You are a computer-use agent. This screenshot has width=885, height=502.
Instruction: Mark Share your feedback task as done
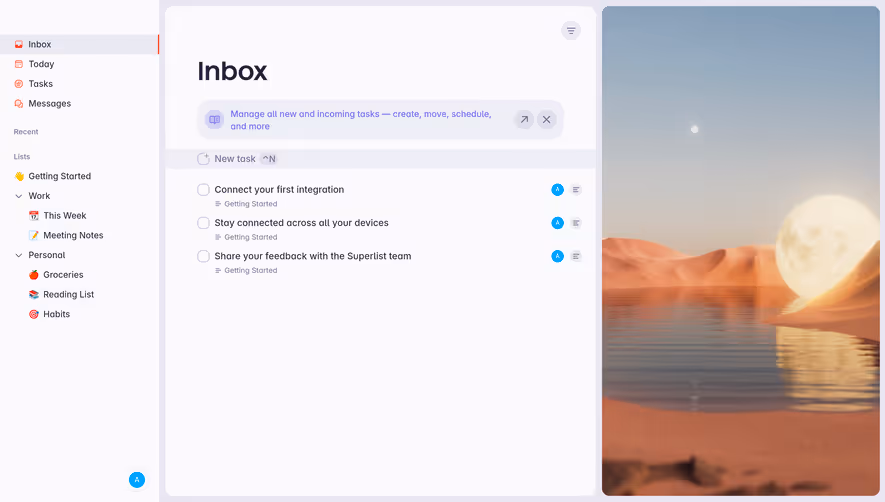click(203, 256)
